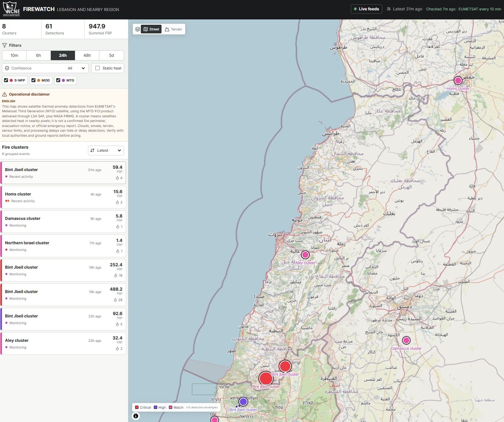Open the Northern Israel cluster card
504x422 pixels.
(63, 246)
